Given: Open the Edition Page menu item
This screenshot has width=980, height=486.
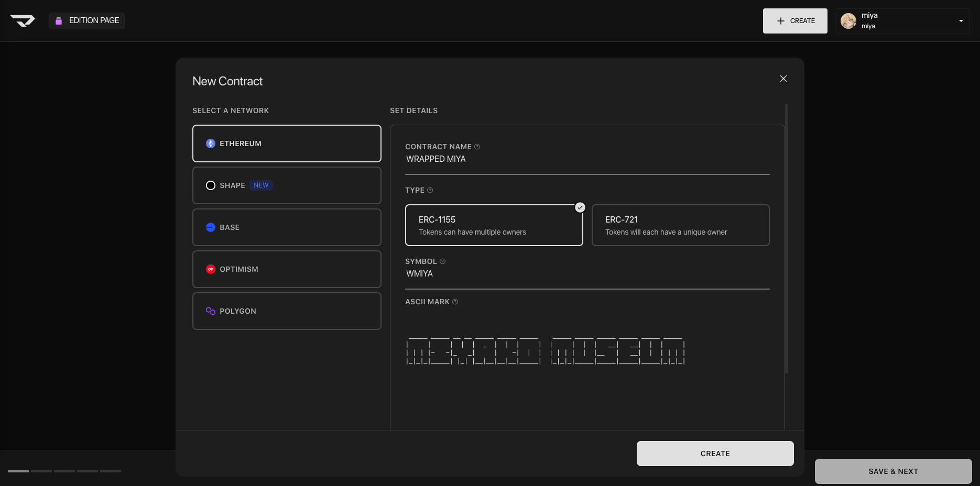Looking at the screenshot, I should (x=87, y=20).
